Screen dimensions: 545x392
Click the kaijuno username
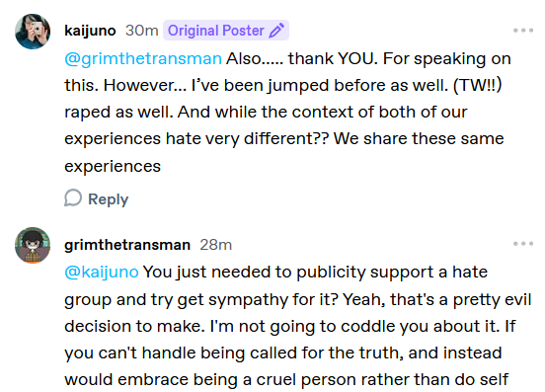point(90,31)
